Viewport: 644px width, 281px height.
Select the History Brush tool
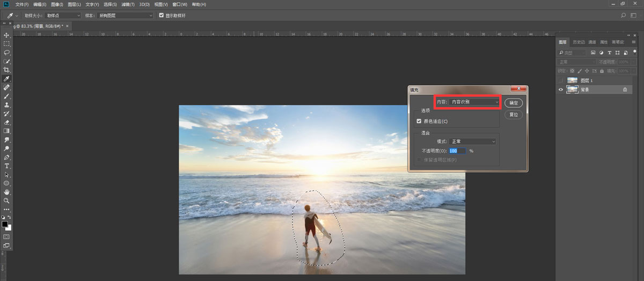click(6, 114)
